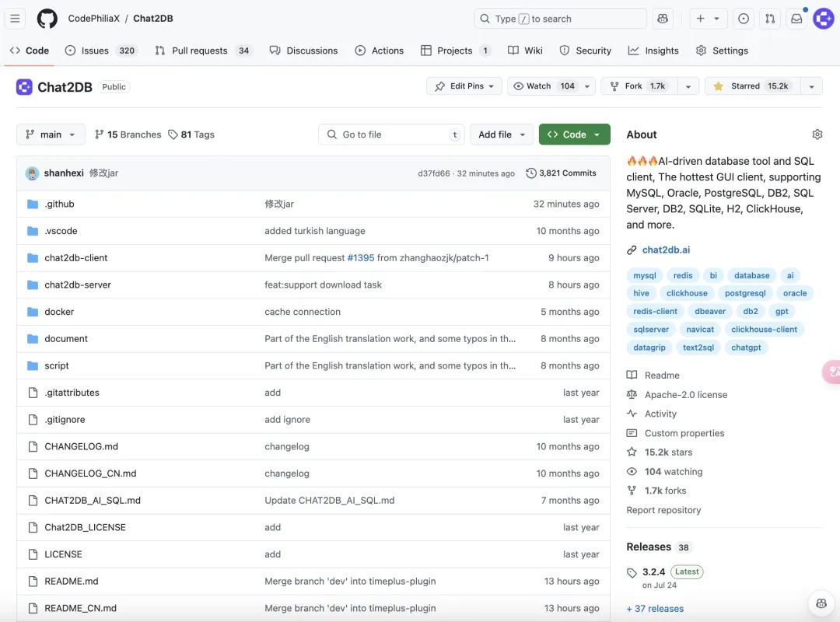Open the Security tab
The width and height of the screenshot is (840, 622).
point(585,51)
